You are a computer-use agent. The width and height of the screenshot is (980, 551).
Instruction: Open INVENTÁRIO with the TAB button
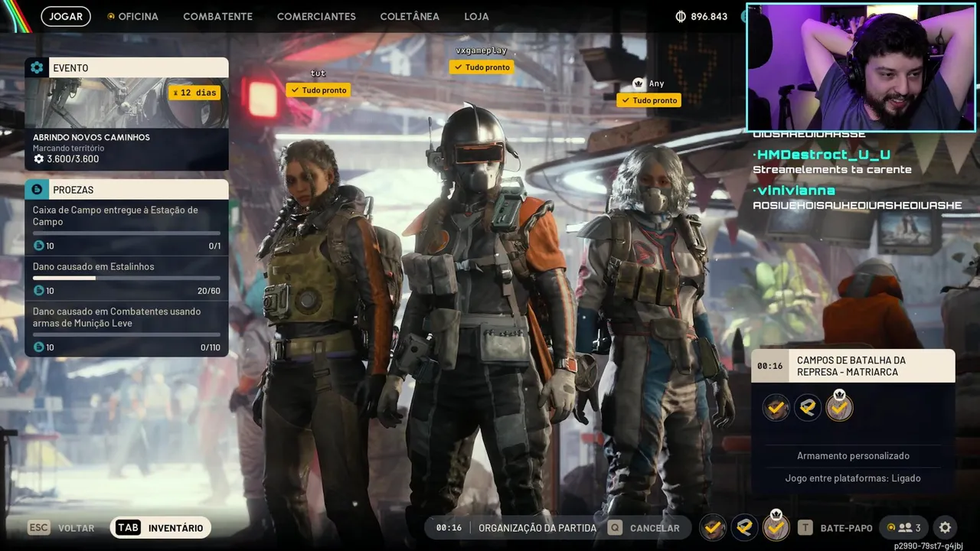click(161, 528)
